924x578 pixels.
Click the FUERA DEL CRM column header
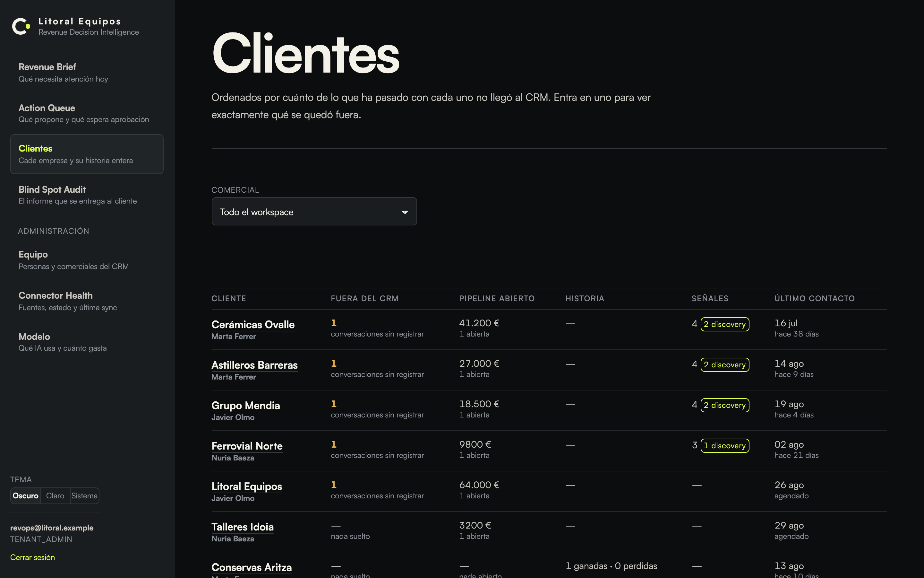[365, 299]
